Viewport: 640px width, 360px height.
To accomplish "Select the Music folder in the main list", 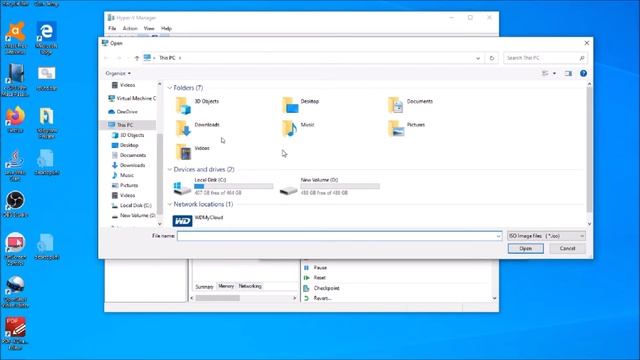I will click(x=298, y=128).
